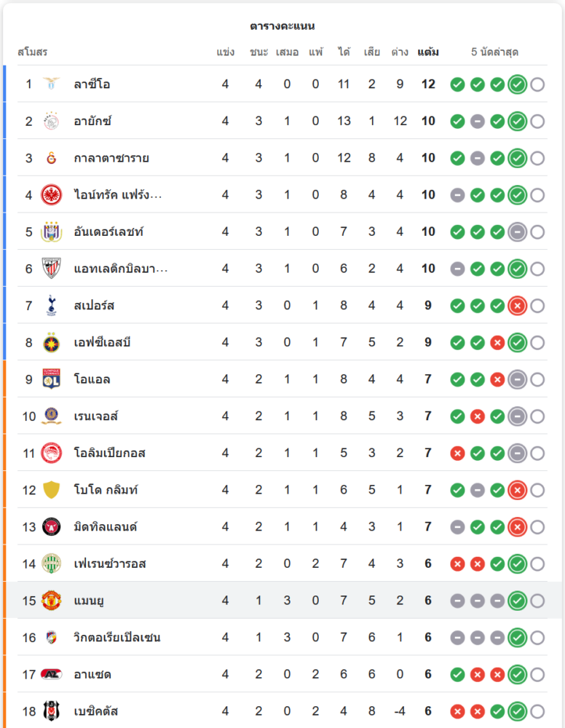Click the AZ Alkmaar red logo
The image size is (565, 728).
[52, 674]
